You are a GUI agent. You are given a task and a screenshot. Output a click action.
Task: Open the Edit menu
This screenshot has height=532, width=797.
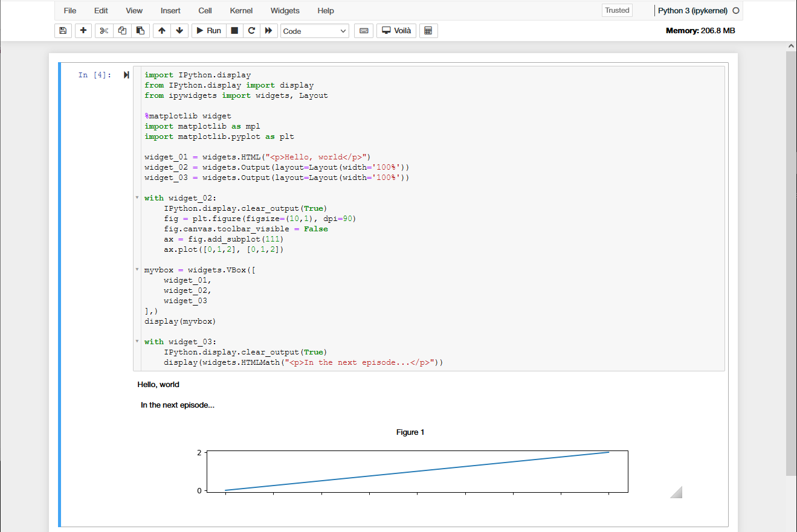(x=101, y=10)
